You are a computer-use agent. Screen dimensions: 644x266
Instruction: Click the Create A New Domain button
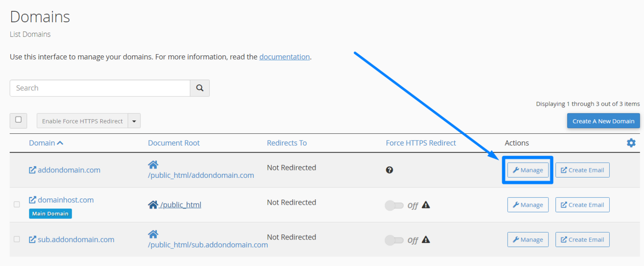[x=603, y=121]
